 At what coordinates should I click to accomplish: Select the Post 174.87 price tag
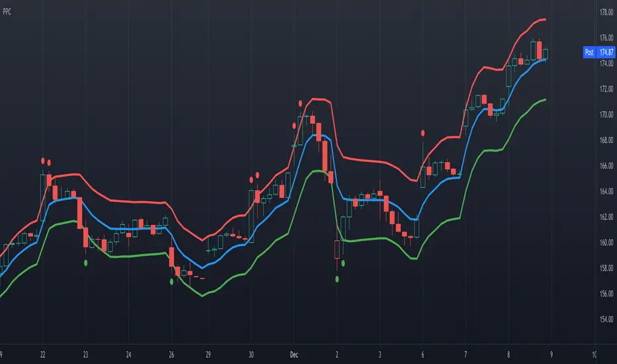coord(599,52)
